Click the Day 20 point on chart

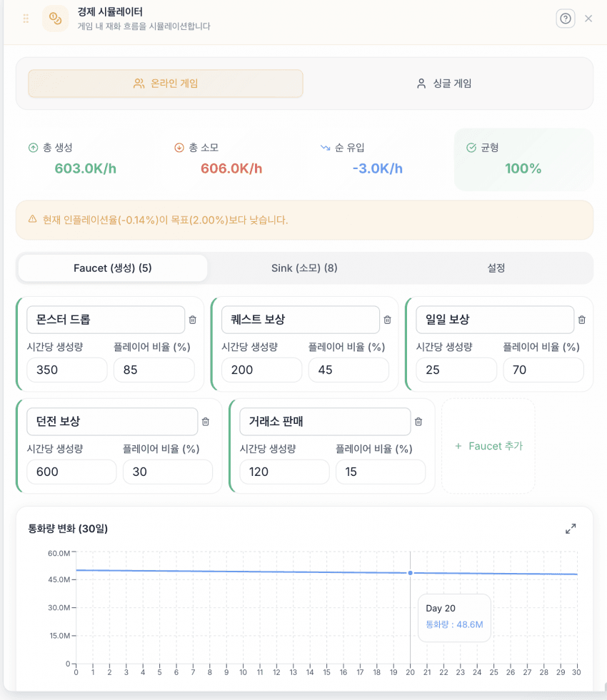click(x=410, y=572)
